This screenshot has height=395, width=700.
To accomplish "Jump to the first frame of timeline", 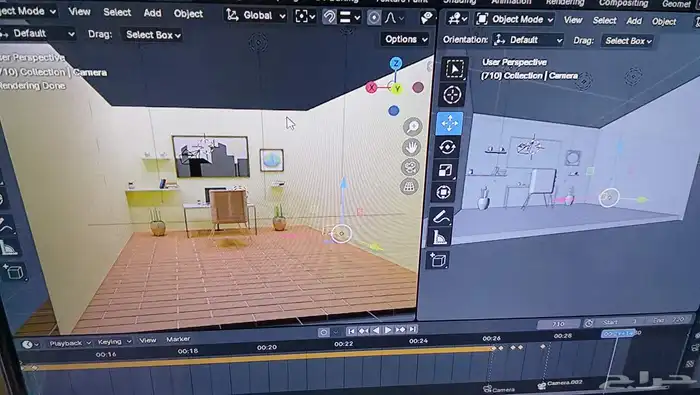I will (351, 331).
